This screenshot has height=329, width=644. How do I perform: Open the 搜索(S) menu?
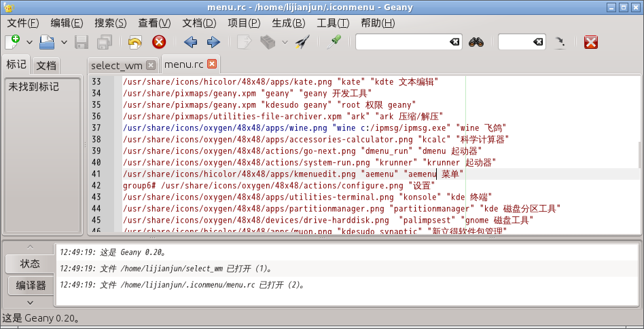111,23
